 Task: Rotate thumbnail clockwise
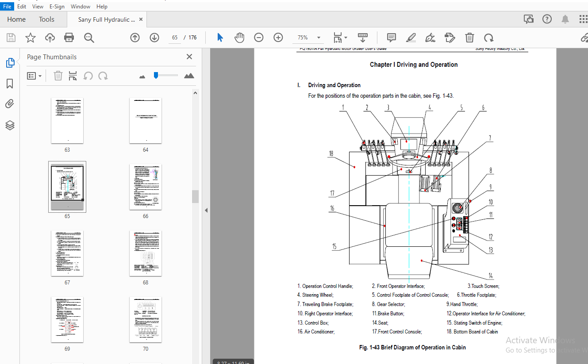(x=103, y=76)
